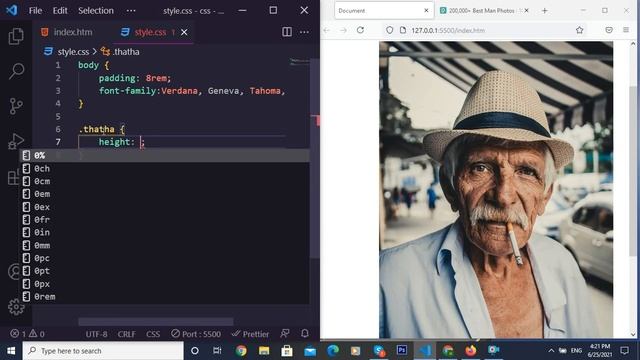Click the CSS language mode indicator

153,334
